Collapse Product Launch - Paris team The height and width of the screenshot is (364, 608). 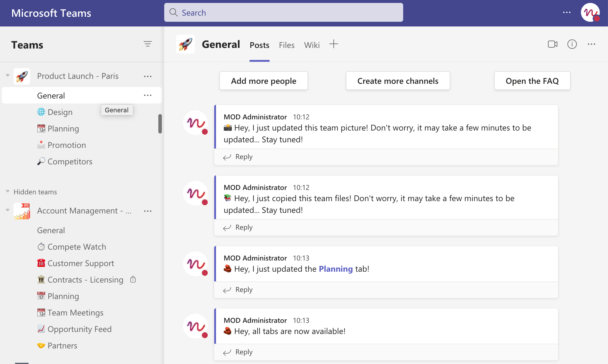[x=8, y=76]
